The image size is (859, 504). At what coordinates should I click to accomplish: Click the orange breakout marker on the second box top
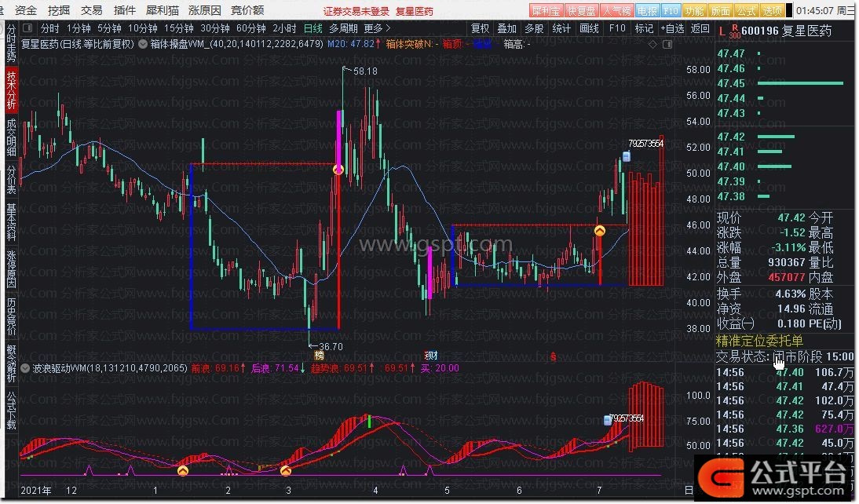[x=600, y=231]
